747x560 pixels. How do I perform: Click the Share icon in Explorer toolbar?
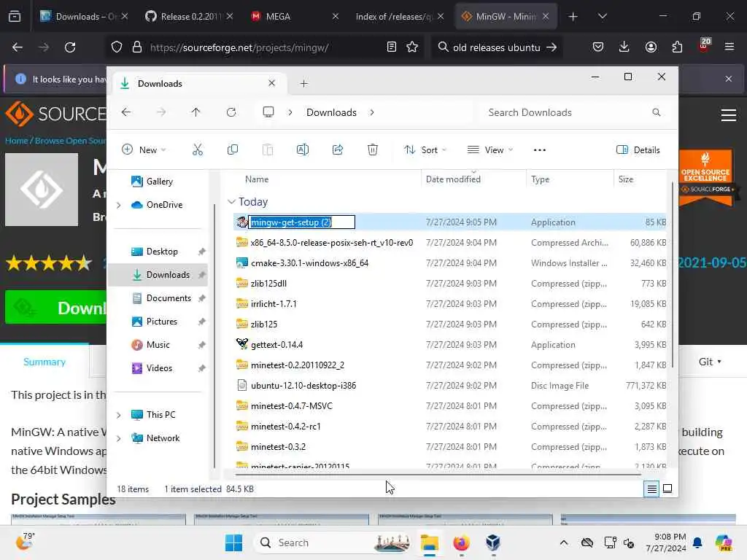click(x=338, y=150)
